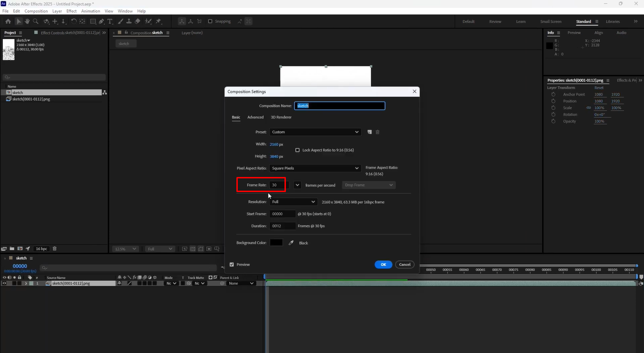This screenshot has width=644, height=353.
Task: Enable the Lock Aspect Ratio checkbox
Action: (298, 150)
